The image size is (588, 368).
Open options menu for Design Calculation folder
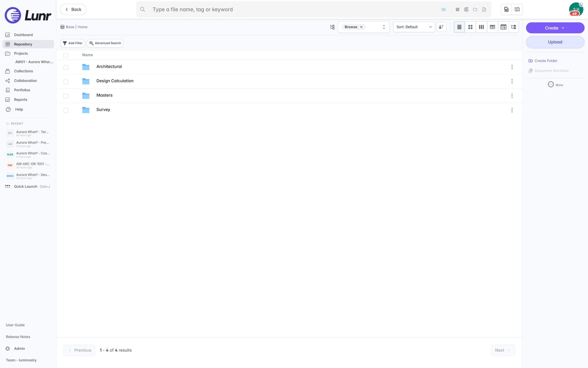coord(512,81)
